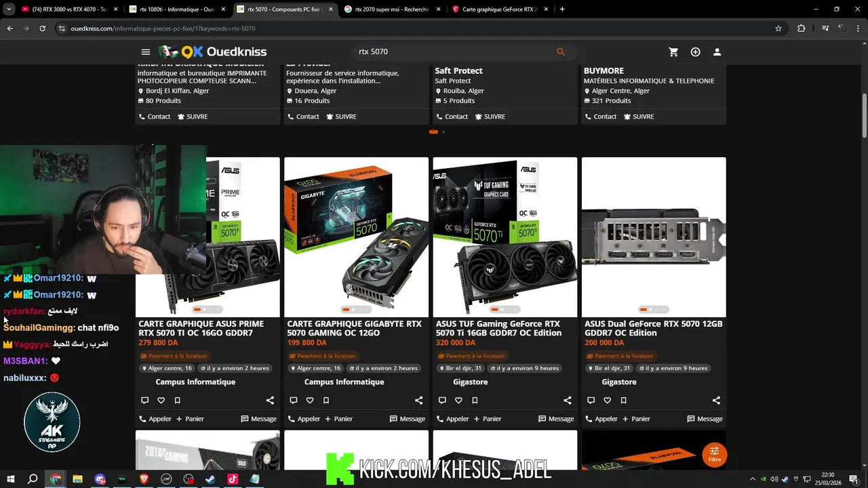This screenshot has height=488, width=868.
Task: Bookmark this page with the star icon
Action: pos(778,28)
